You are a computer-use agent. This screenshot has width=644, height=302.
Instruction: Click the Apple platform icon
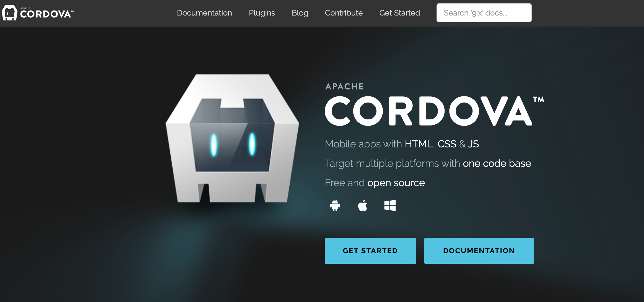[x=363, y=205]
